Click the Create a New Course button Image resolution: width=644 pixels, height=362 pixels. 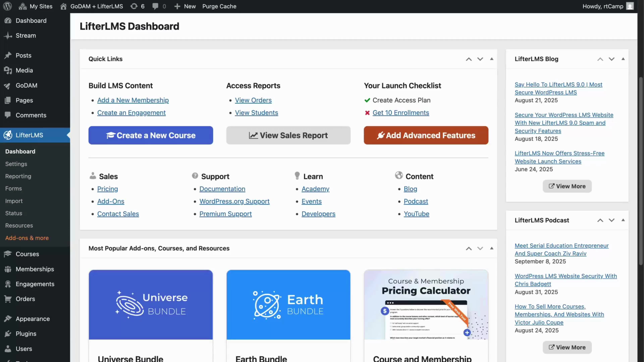150,135
